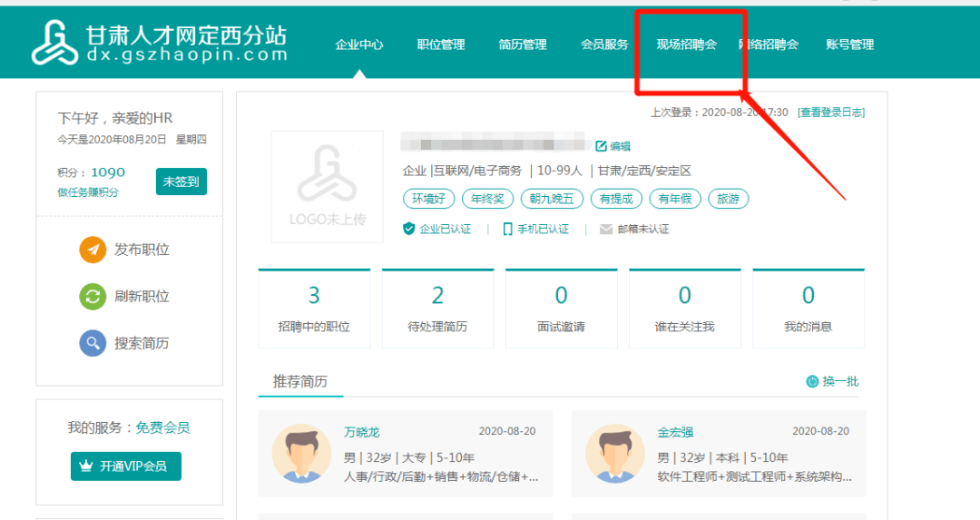Image resolution: width=980 pixels, height=520 pixels.
Task: Click the 手机已认证 status text
Action: [544, 229]
